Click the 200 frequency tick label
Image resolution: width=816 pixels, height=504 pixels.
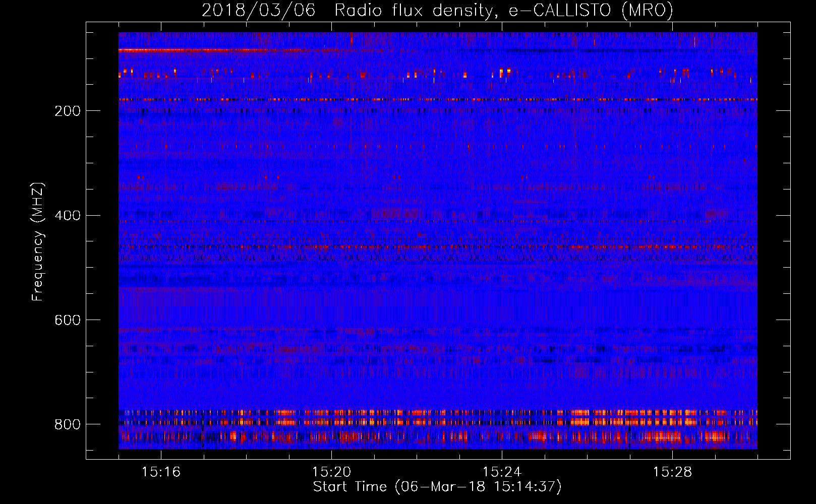tap(68, 111)
